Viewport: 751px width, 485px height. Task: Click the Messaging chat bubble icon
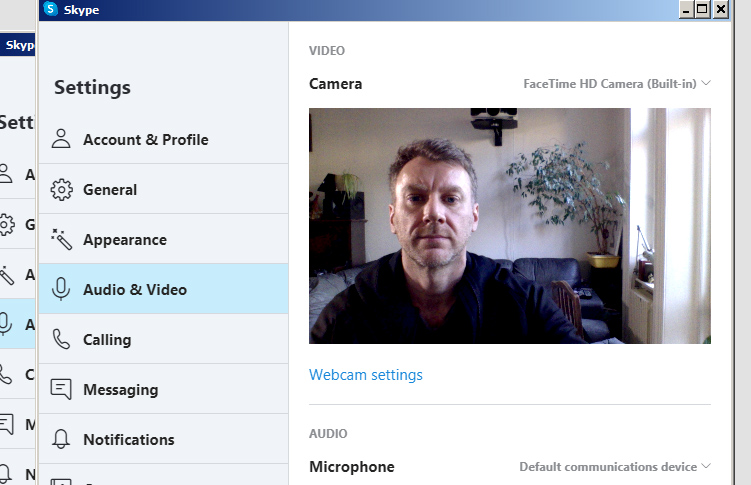[x=62, y=389]
